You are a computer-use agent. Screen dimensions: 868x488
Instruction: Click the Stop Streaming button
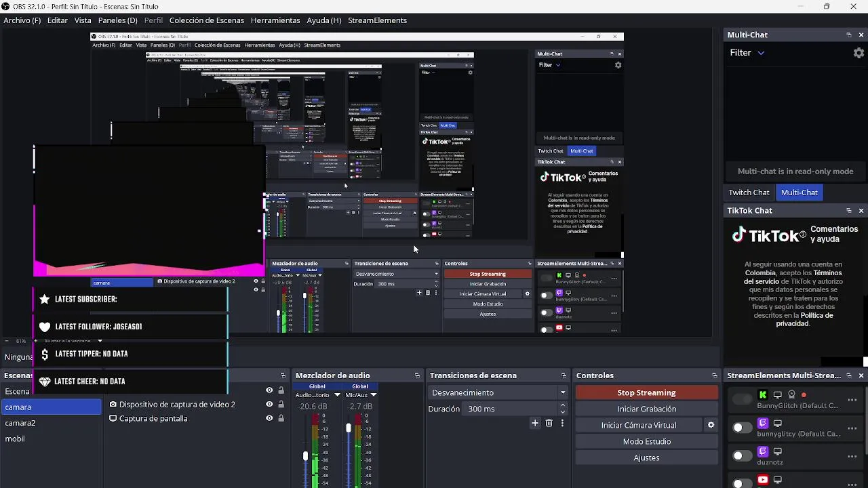pyautogui.click(x=646, y=392)
